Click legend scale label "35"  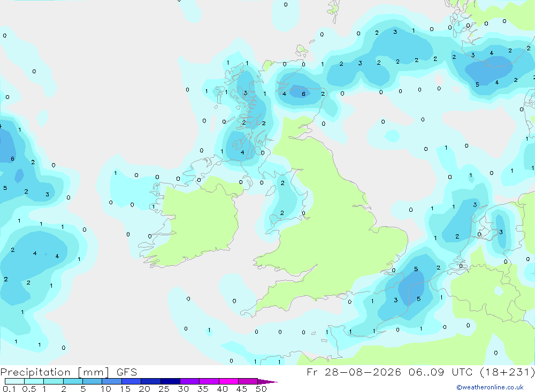(x=203, y=389)
